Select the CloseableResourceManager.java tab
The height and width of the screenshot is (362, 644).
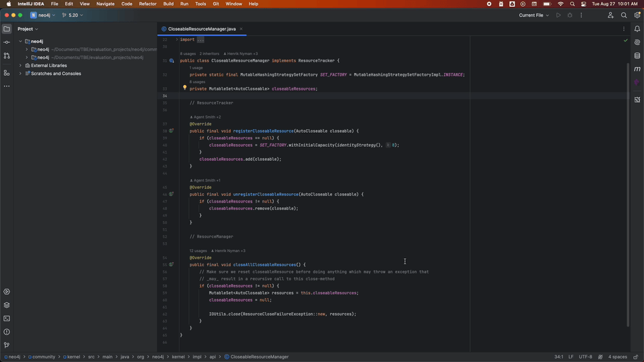pyautogui.click(x=201, y=29)
